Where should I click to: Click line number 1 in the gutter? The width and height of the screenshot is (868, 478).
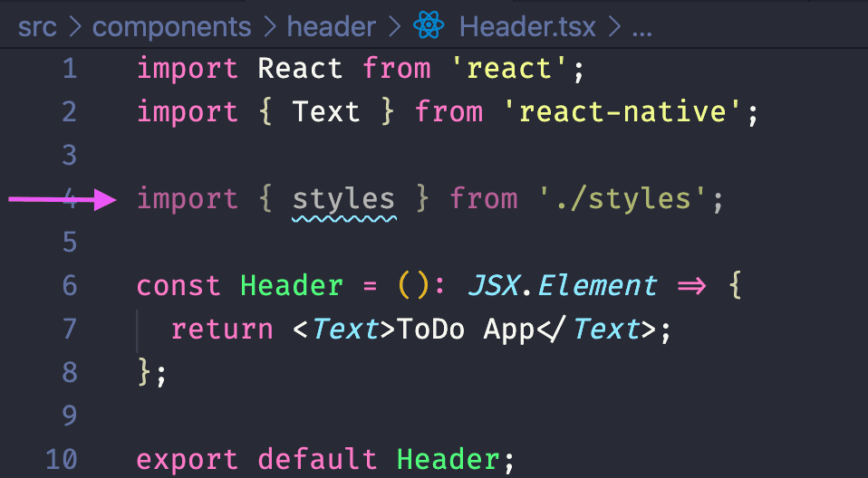click(69, 69)
